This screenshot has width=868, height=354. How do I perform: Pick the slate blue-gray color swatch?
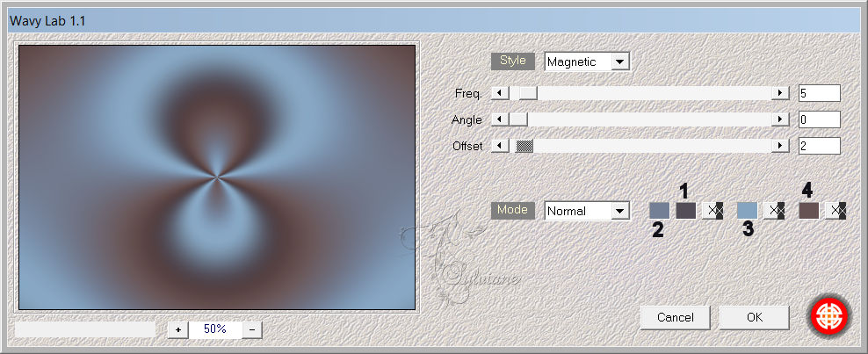tap(659, 211)
